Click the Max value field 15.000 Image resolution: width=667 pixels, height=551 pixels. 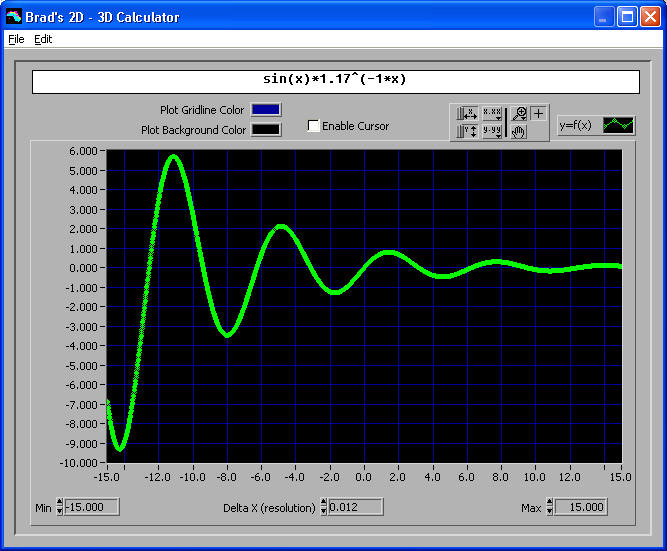pyautogui.click(x=581, y=507)
